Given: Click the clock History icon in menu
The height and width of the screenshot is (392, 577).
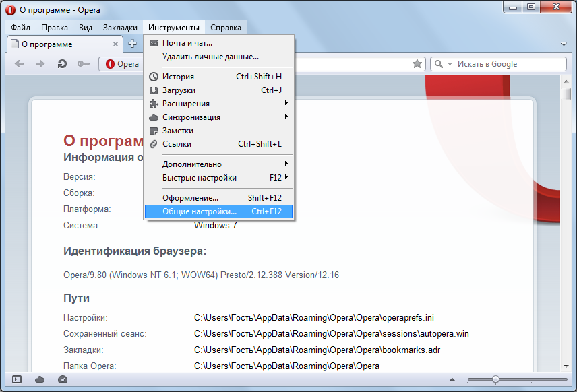Looking at the screenshot, I should pos(154,77).
